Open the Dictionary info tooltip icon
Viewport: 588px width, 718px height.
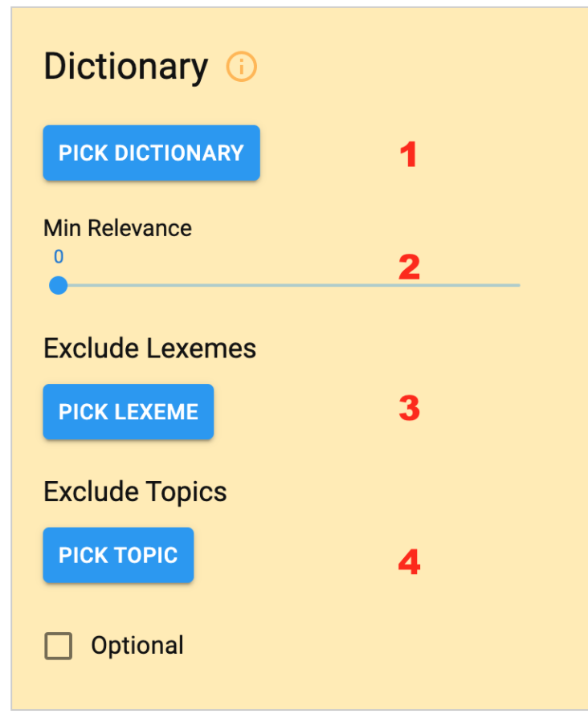241,67
